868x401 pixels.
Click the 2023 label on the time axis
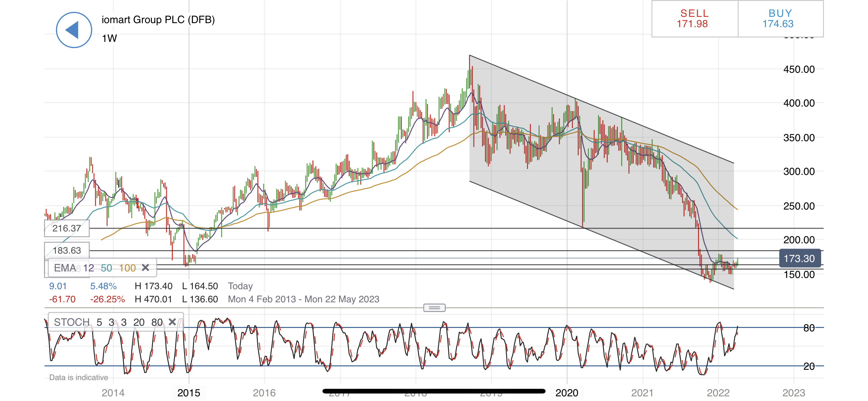pyautogui.click(x=794, y=393)
